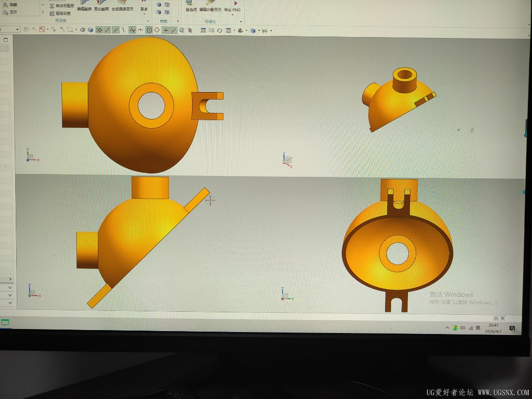This screenshot has width=532, height=399.
Task: Click the 编辑截面 (Edit Section) tool
Action: coord(84,6)
